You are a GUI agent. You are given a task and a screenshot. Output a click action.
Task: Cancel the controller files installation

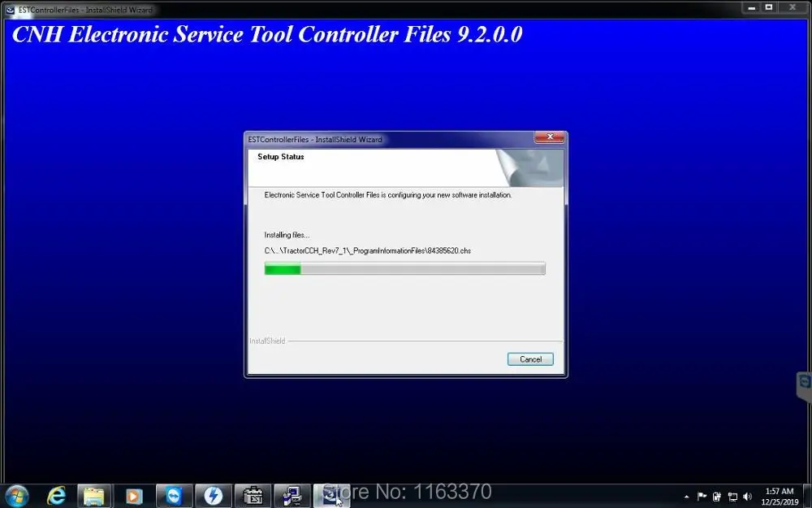click(x=530, y=359)
